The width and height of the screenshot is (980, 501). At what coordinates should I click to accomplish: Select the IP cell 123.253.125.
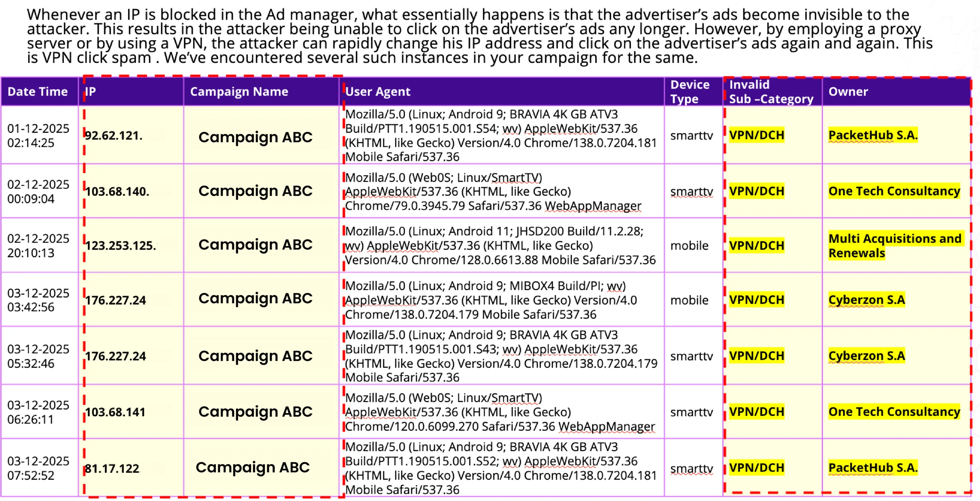pyautogui.click(x=120, y=246)
